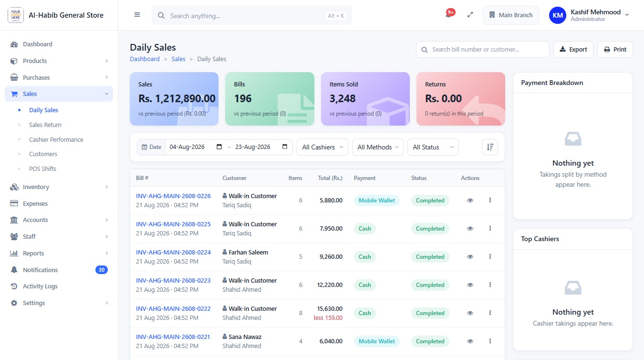Click the Export button
644x360 pixels.
(x=573, y=50)
